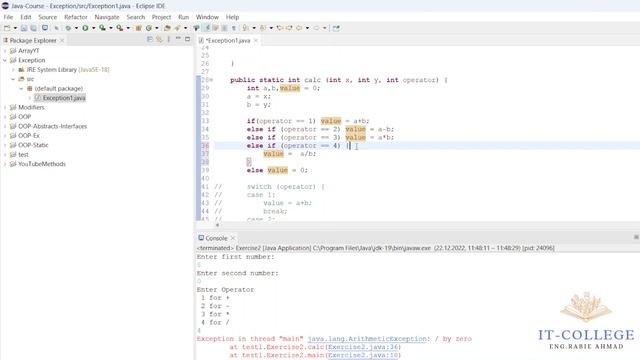The image size is (640, 360).
Task: Navigate Back to previous file
Action: (x=299, y=28)
